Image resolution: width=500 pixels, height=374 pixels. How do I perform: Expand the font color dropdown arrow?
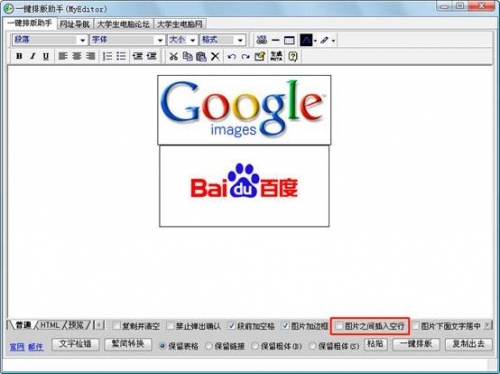(315, 41)
